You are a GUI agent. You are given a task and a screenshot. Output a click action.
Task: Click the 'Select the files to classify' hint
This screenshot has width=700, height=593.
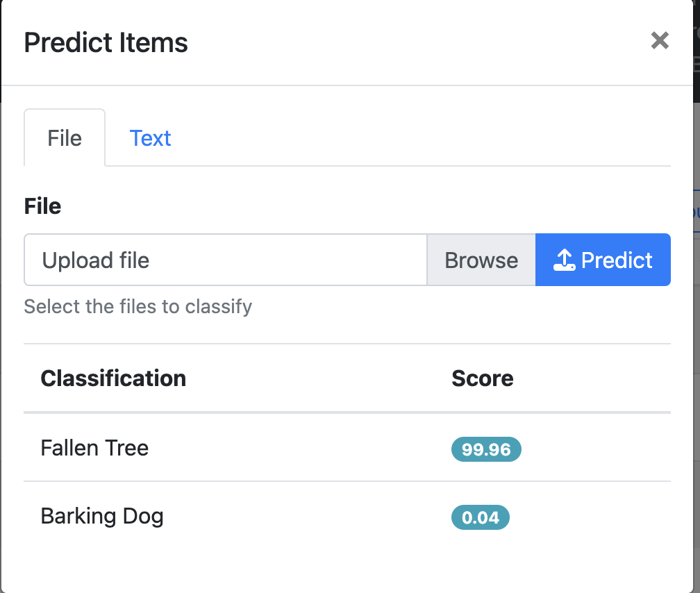point(138,306)
